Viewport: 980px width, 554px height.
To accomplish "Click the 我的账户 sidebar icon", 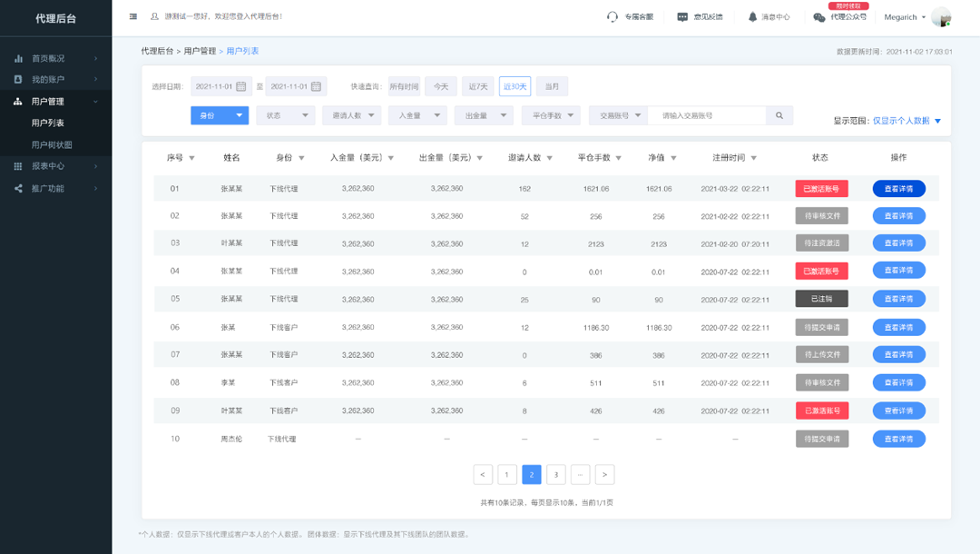I will [x=18, y=79].
